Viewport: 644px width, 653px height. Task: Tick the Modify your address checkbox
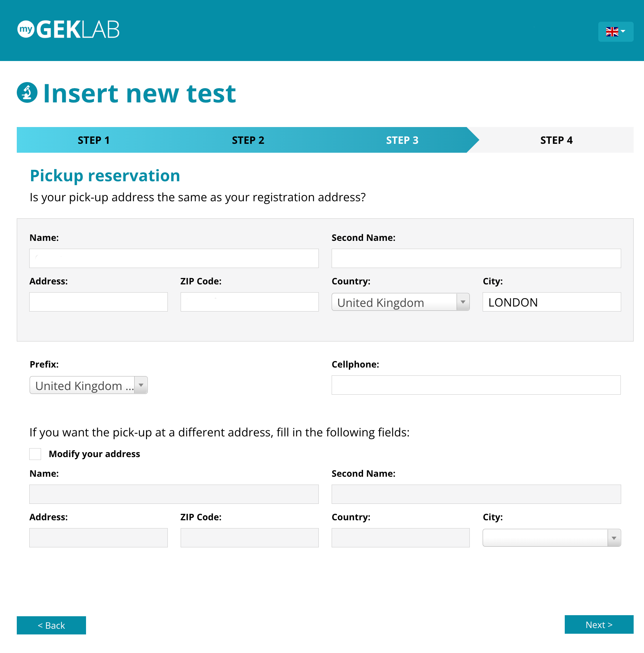35,454
